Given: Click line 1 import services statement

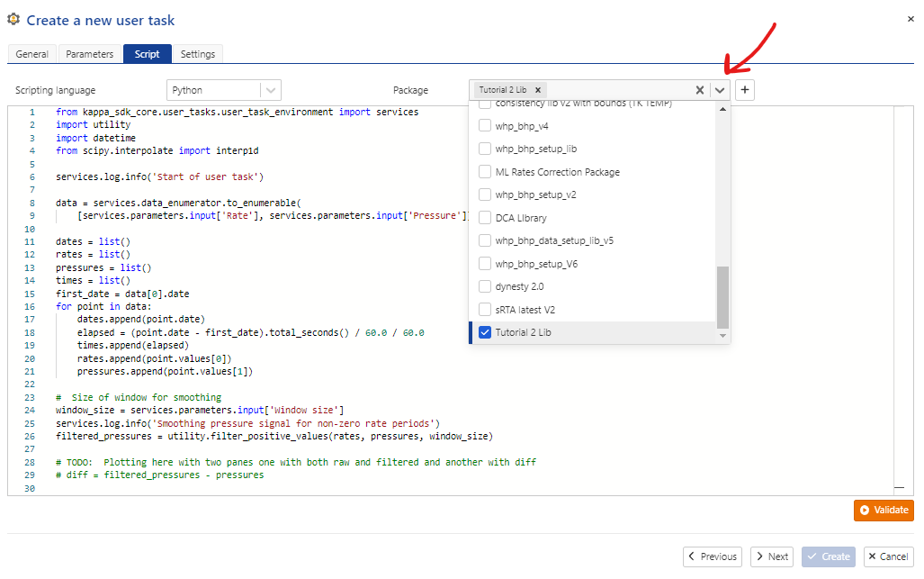Looking at the screenshot, I should pyautogui.click(x=237, y=112).
